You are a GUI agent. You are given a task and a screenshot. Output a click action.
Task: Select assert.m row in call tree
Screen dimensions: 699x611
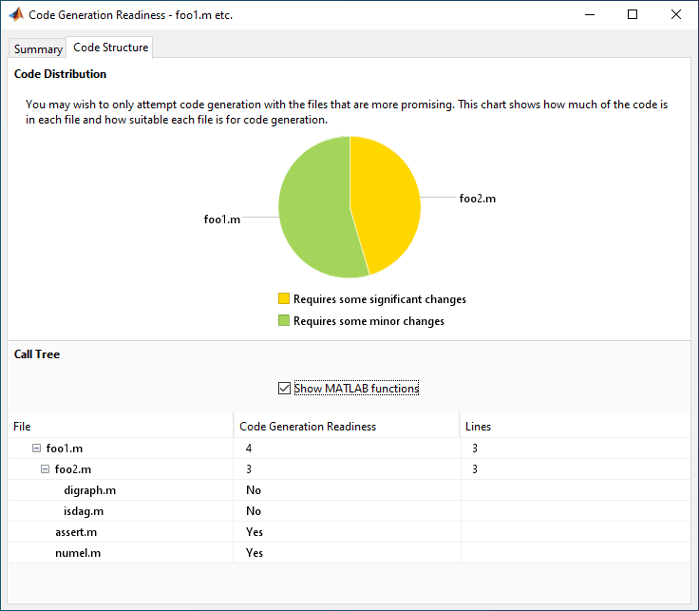pos(76,532)
